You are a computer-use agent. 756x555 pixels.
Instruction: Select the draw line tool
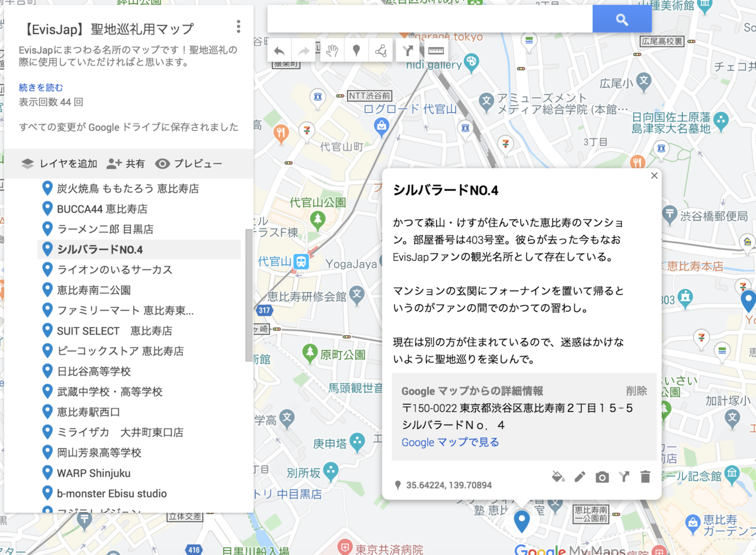point(381,51)
